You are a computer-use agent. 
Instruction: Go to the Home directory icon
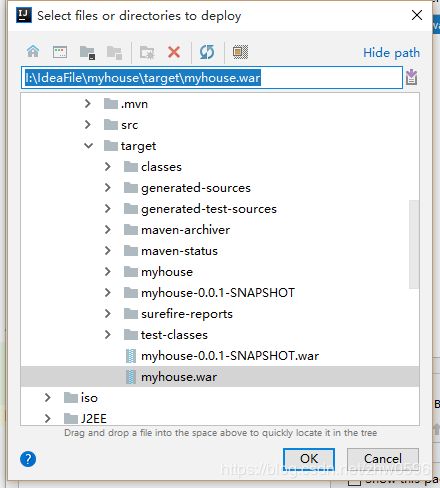tap(33, 52)
